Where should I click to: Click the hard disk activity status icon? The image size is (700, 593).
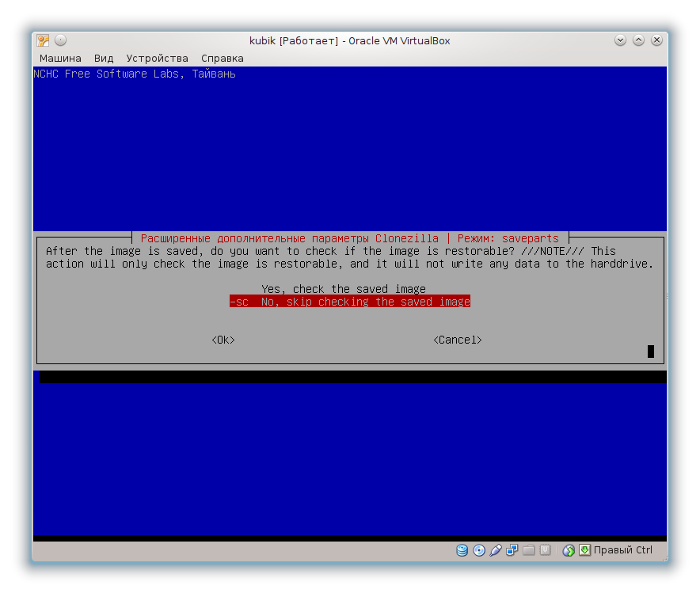pos(462,550)
